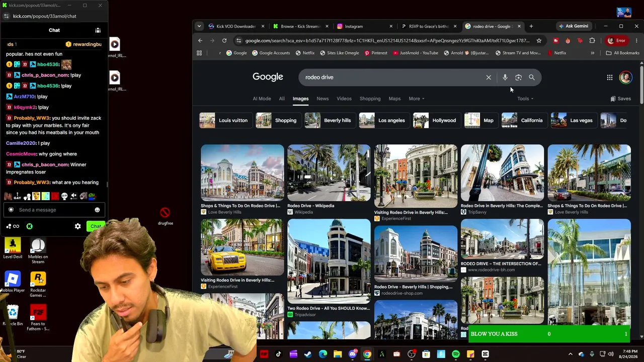This screenshot has height=362, width=644.
Task: Bookmark this page with the star icon
Action: (x=539, y=41)
